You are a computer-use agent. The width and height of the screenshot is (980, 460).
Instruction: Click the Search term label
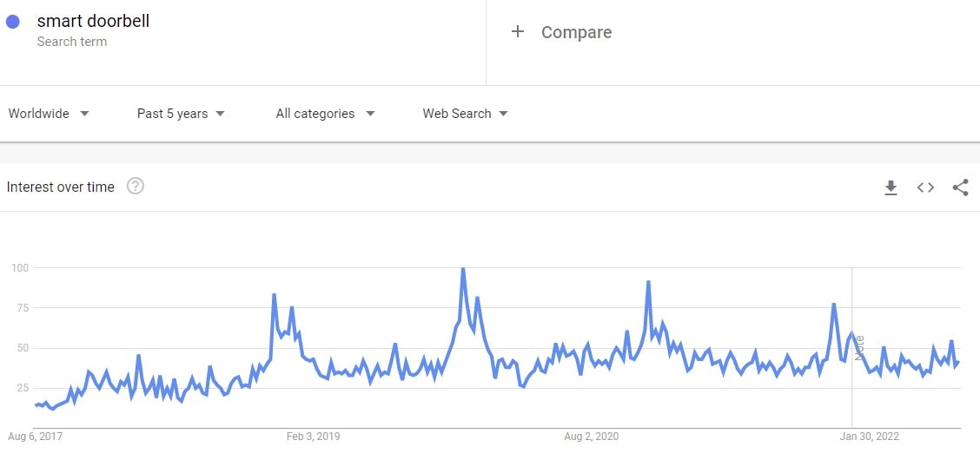tap(72, 42)
